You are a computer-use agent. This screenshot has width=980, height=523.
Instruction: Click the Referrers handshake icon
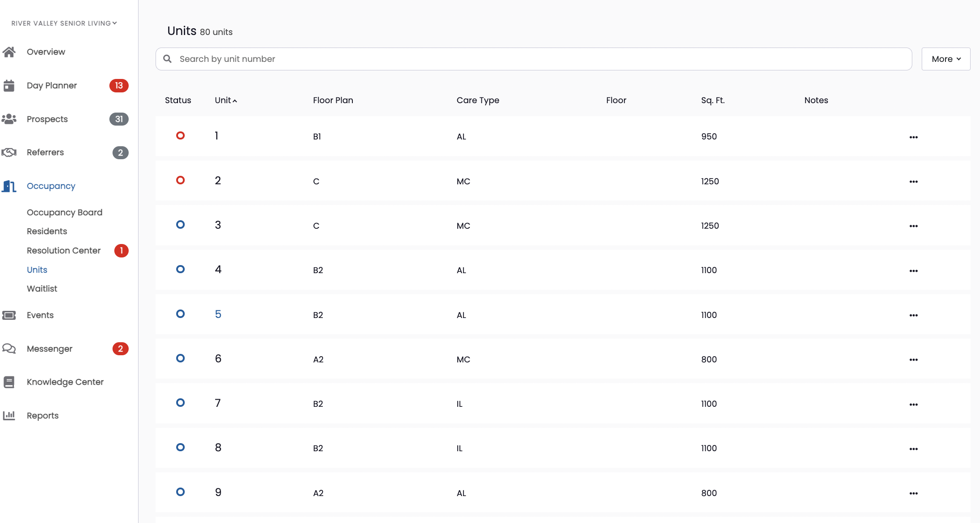click(9, 153)
